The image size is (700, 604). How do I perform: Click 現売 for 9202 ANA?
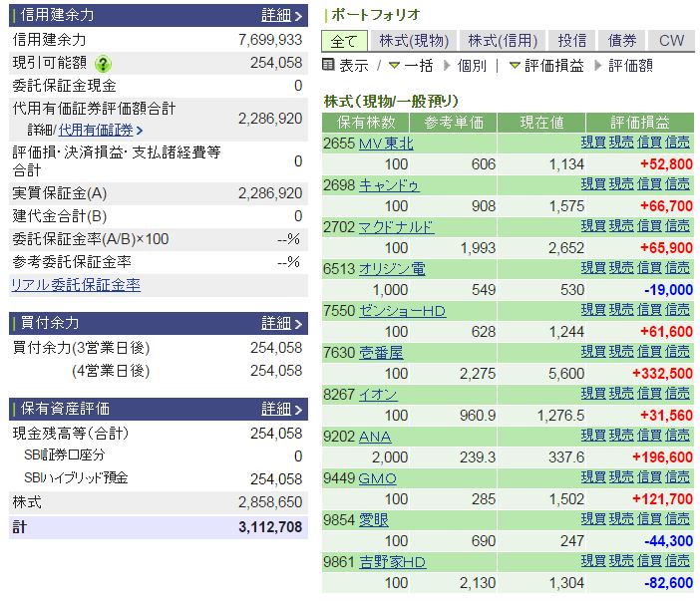[x=621, y=435]
